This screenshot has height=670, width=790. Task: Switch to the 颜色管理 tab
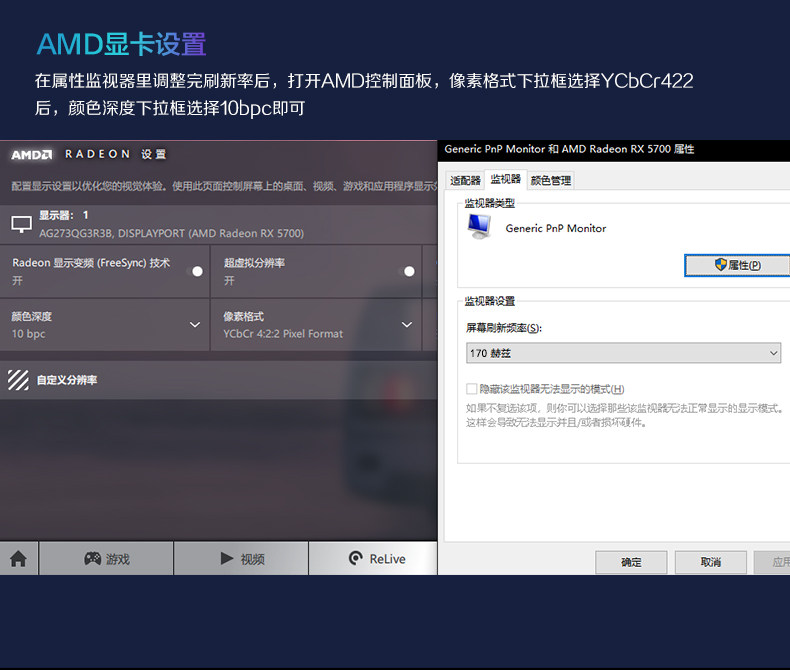click(551, 180)
